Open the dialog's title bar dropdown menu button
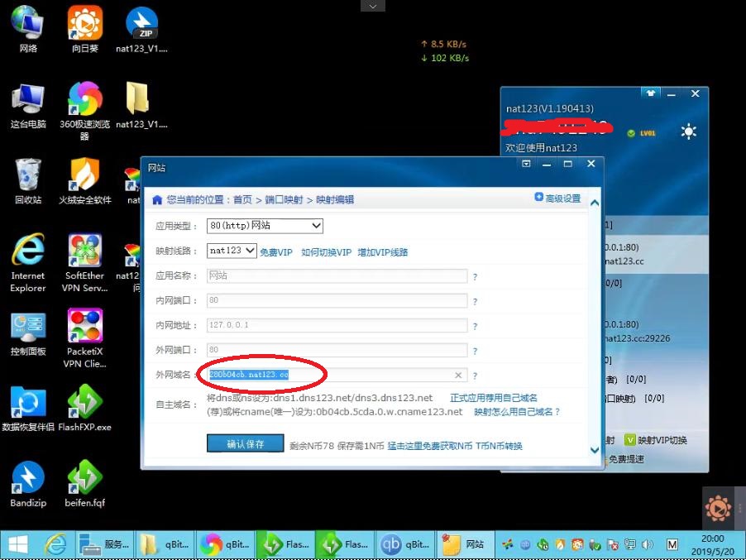The width and height of the screenshot is (746, 560). [526, 165]
